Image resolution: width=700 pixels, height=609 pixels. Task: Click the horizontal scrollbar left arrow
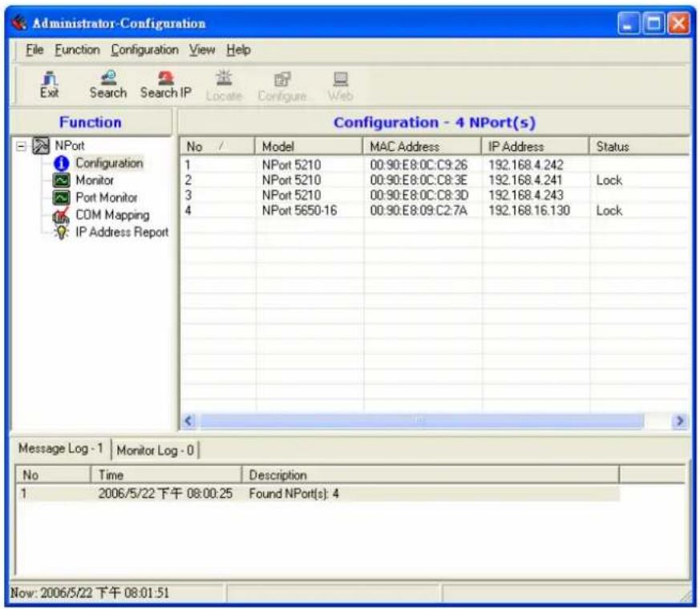189,420
